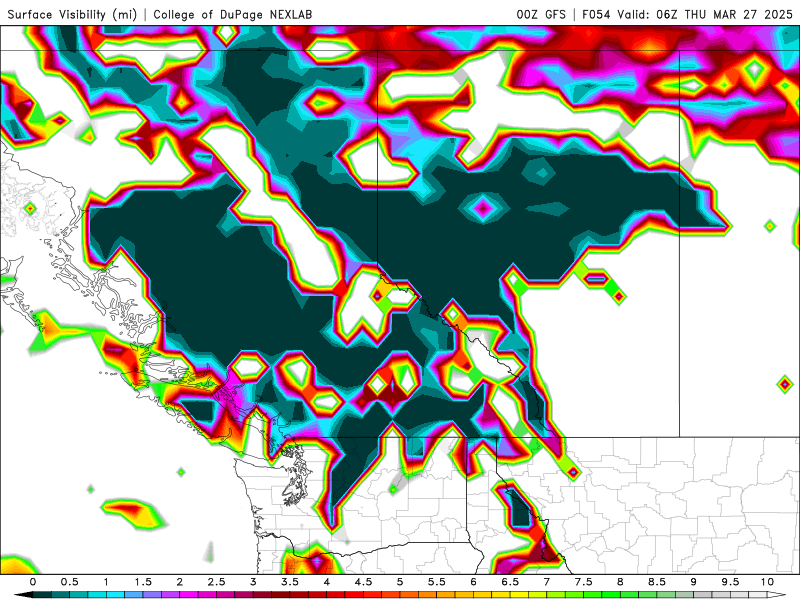This screenshot has width=800, height=600.
Task: Click the '7.5' label on the color scale
Action: tap(584, 582)
